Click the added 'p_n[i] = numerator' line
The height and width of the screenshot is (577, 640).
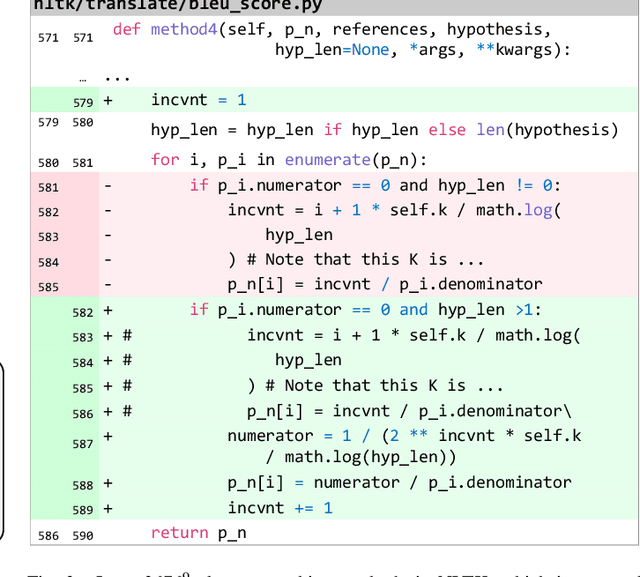click(399, 483)
